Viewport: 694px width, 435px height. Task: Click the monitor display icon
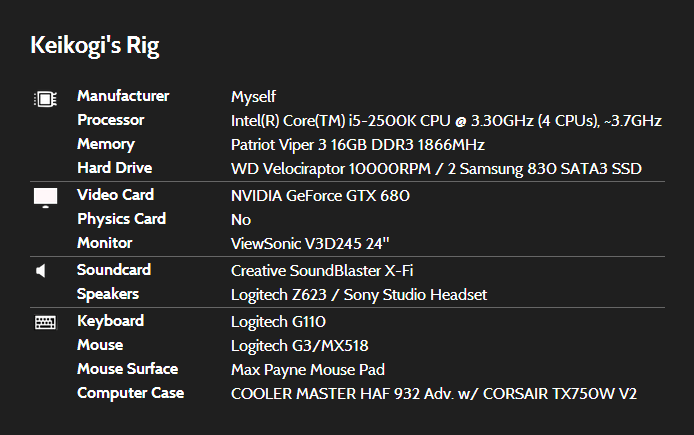coord(45,197)
